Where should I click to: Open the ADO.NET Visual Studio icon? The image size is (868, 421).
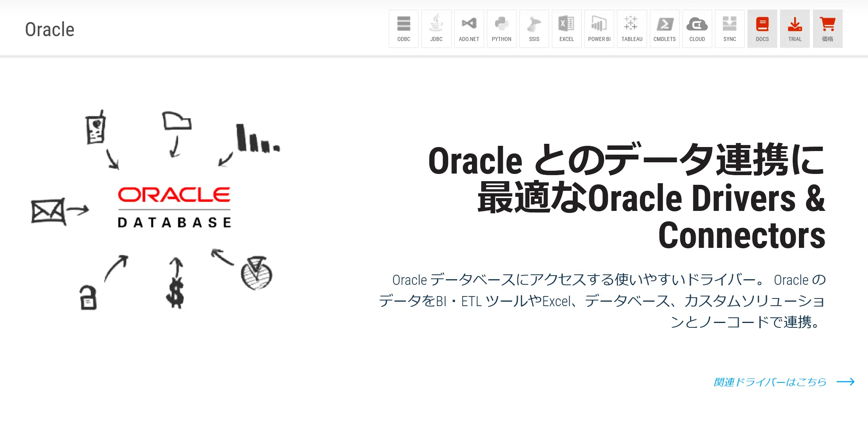(469, 29)
